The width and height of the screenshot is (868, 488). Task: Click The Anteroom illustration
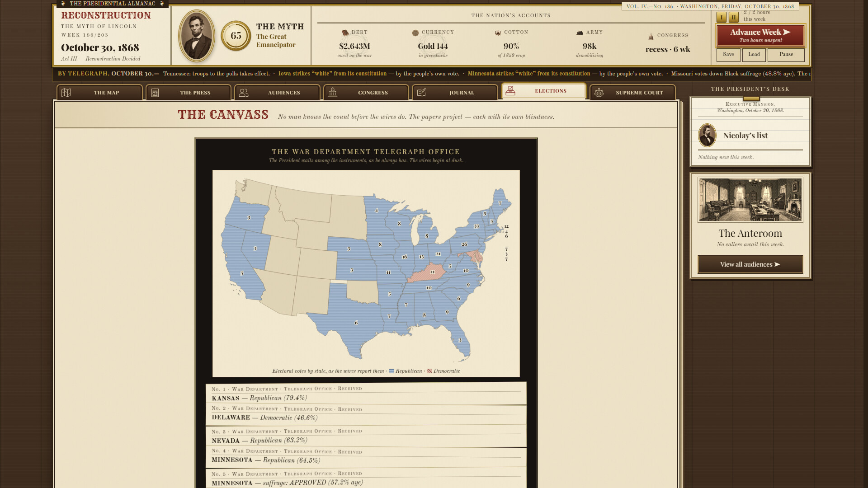[750, 199]
